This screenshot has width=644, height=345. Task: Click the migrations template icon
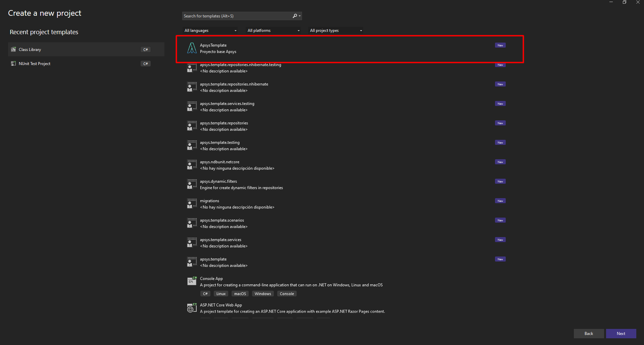(x=192, y=204)
